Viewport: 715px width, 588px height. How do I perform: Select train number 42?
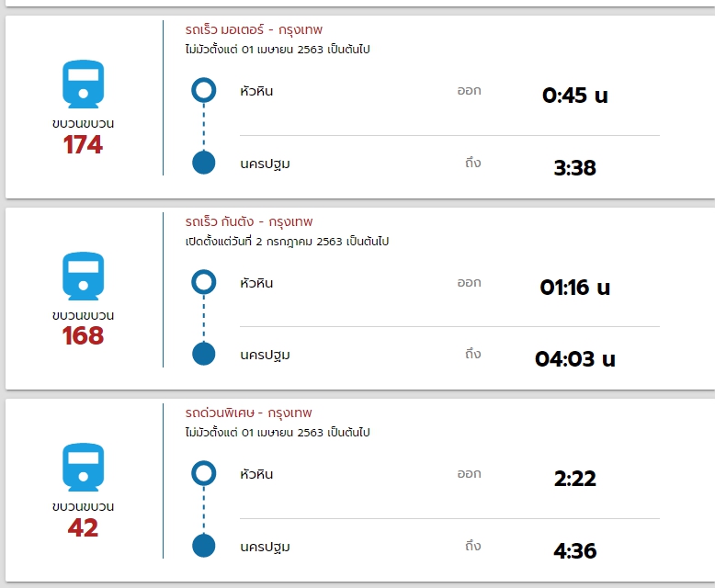tap(83, 528)
